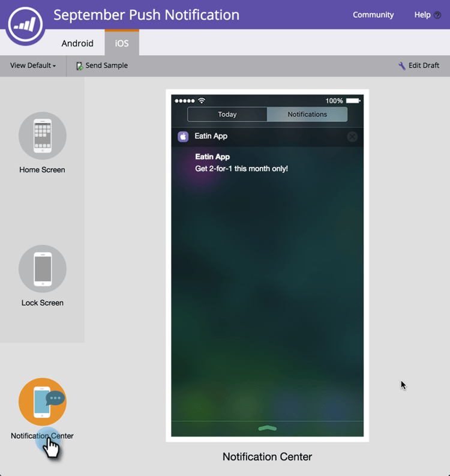450x476 pixels.
Task: Expand the View Default dropdown
Action: (33, 65)
